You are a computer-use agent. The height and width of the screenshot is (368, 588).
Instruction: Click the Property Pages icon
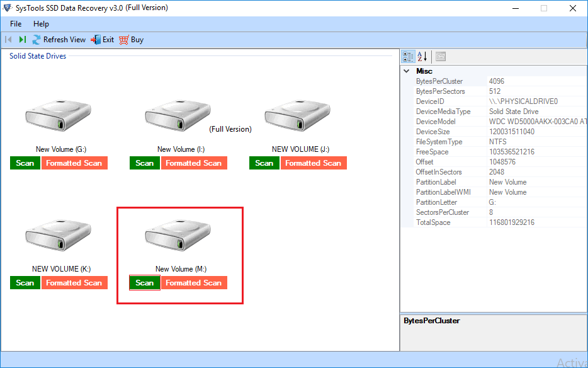tap(441, 57)
